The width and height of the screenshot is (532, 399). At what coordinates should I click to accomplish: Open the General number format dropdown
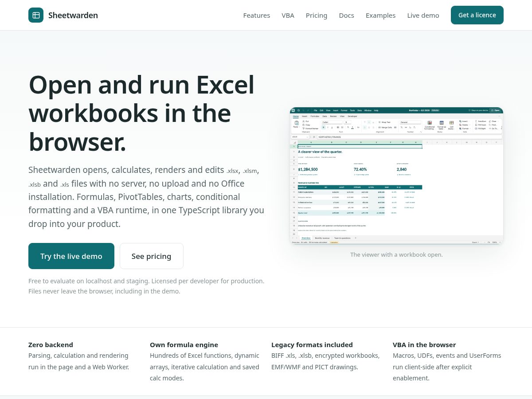coord(410,122)
